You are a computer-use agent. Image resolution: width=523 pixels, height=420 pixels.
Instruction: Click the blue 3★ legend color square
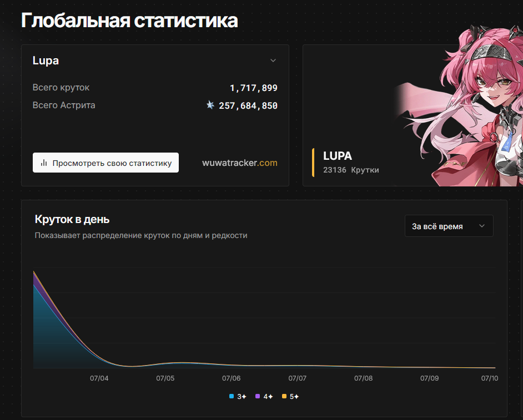232,396
